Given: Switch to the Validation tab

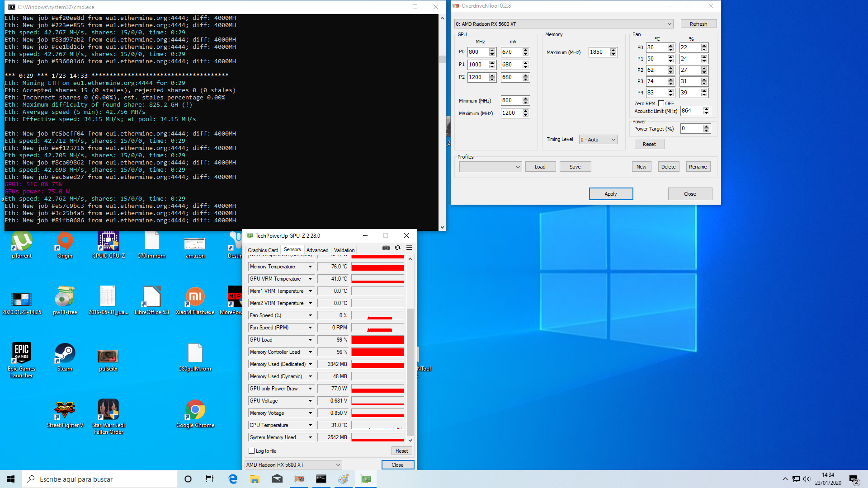Looking at the screenshot, I should pyautogui.click(x=344, y=250).
